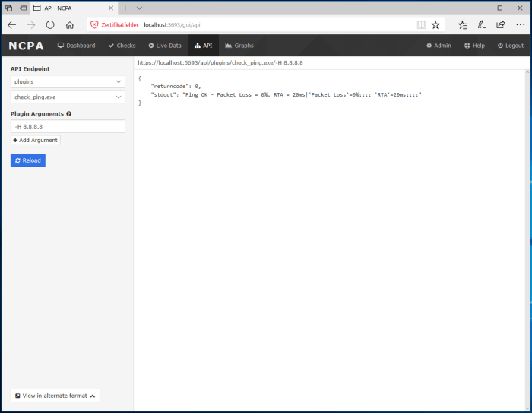Screen dimensions: 532x413
Task: Focus the -H 8.8.8.8 argument field
Action: [x=68, y=126]
